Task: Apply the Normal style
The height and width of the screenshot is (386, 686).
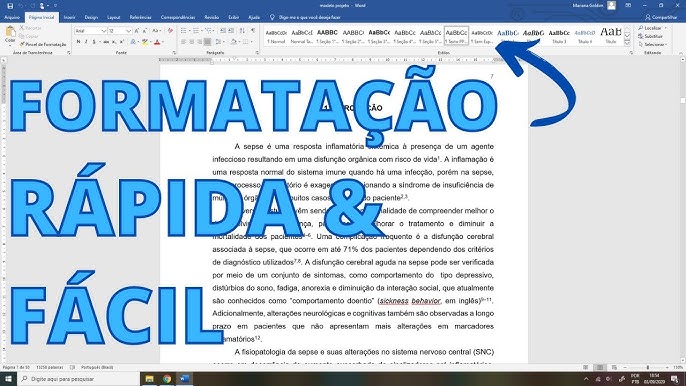Action: [x=276, y=36]
